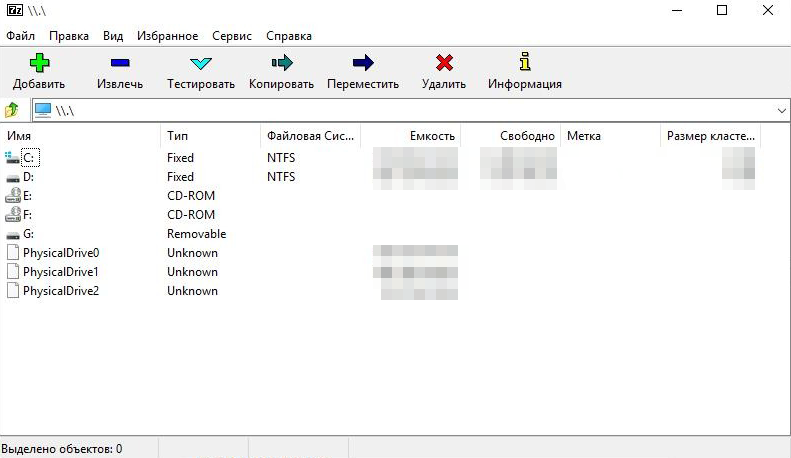The width and height of the screenshot is (791, 458).
Task: Expand the address bar dropdown arrow
Action: click(x=781, y=110)
